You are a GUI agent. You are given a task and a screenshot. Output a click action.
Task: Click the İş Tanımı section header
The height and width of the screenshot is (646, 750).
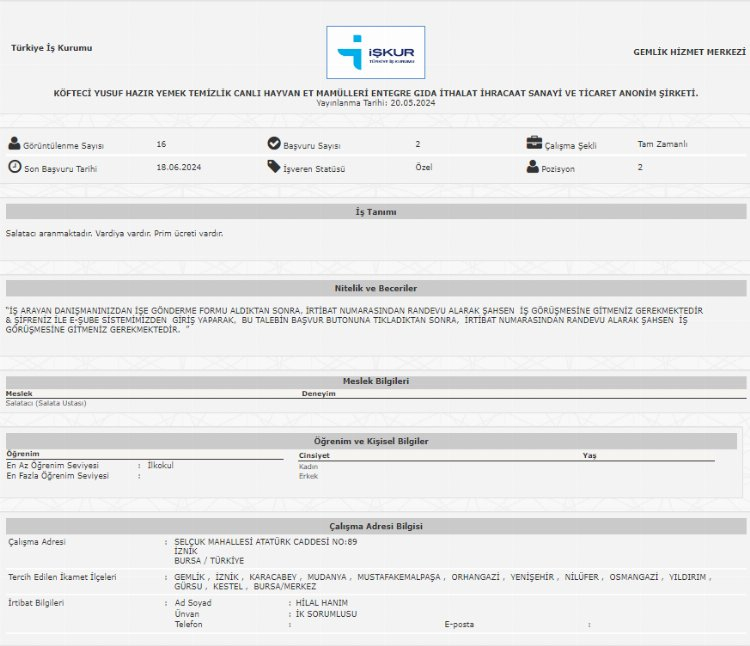pyautogui.click(x=375, y=212)
